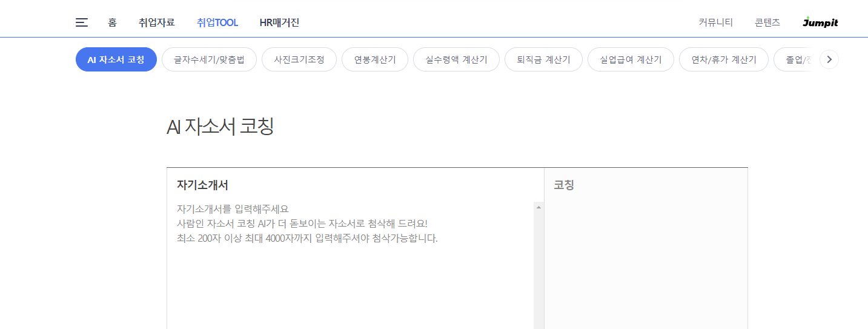The image size is (868, 329).
Task: Click the textarea vertical scrollbar track
Action: 538,271
